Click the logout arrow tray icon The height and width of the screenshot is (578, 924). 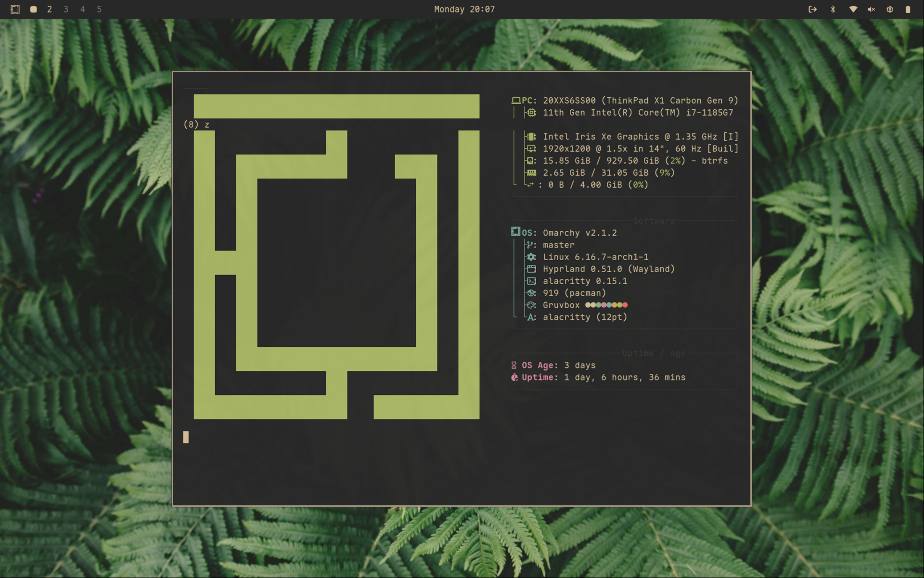[x=812, y=9]
